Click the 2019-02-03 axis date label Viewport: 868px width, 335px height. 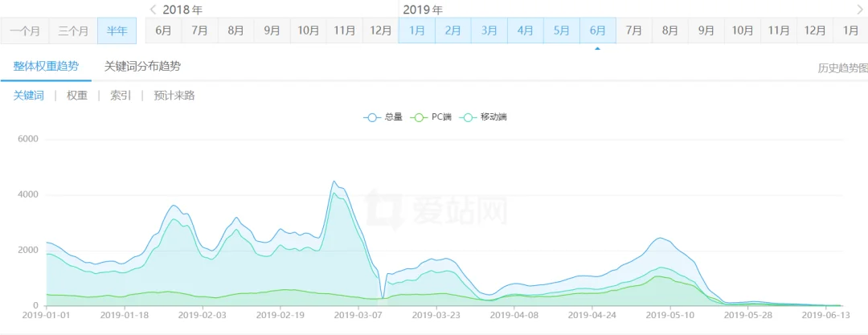pos(203,316)
